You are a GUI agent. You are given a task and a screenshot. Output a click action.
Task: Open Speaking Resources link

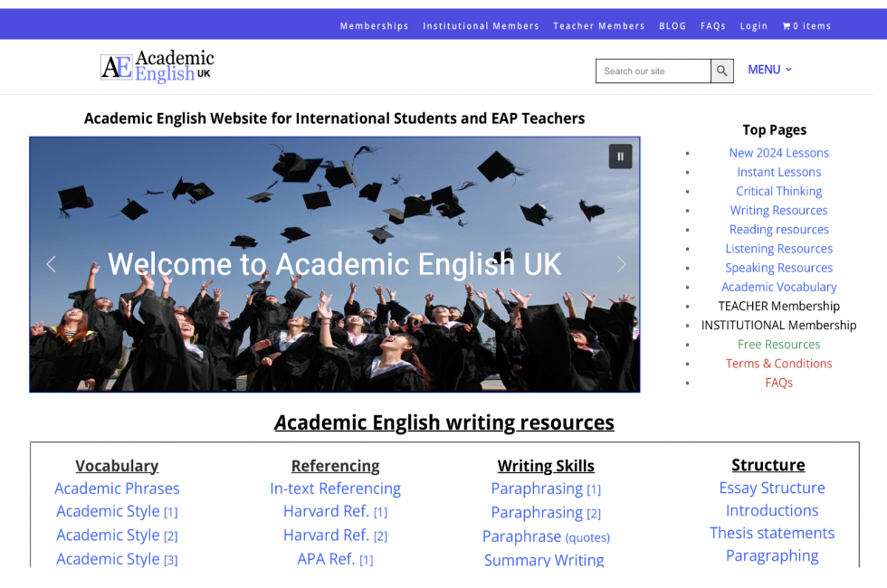[778, 268]
